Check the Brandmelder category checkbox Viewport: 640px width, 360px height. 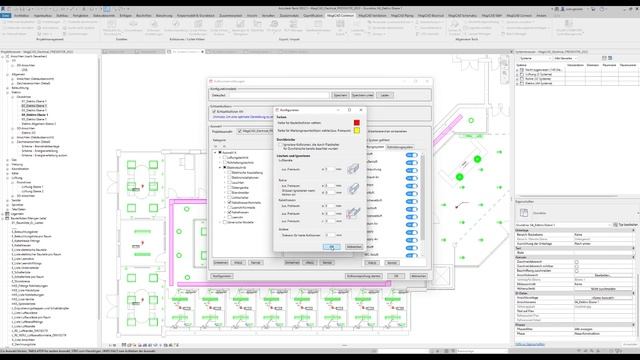[230, 192]
